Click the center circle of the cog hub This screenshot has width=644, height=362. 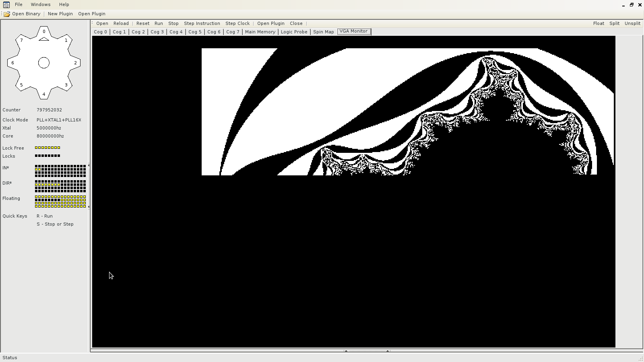(44, 63)
